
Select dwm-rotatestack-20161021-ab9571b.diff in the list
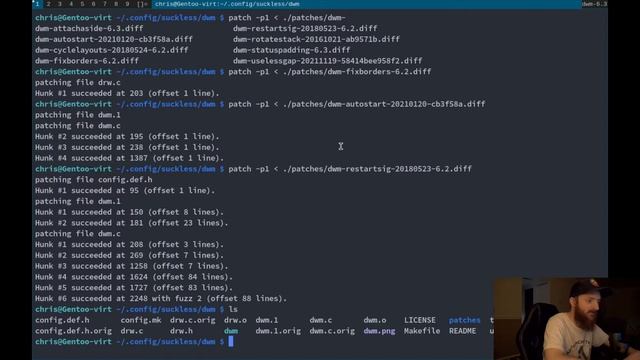(x=316, y=39)
